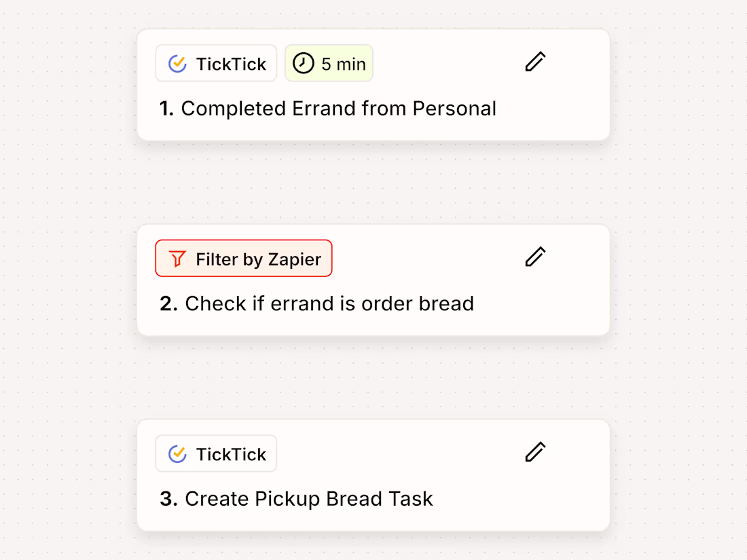Open step 1 card for the TickTick trigger
The width and height of the screenshot is (747, 560).
click(x=373, y=84)
